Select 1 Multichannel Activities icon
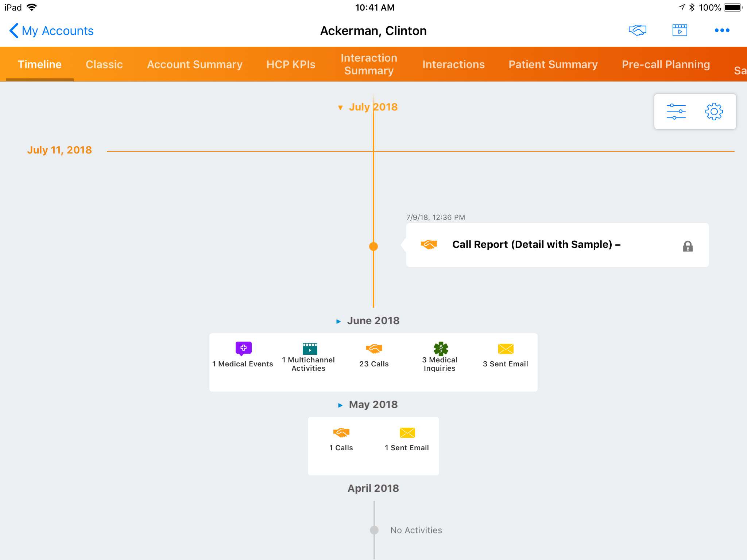The image size is (747, 560). pos(309,349)
